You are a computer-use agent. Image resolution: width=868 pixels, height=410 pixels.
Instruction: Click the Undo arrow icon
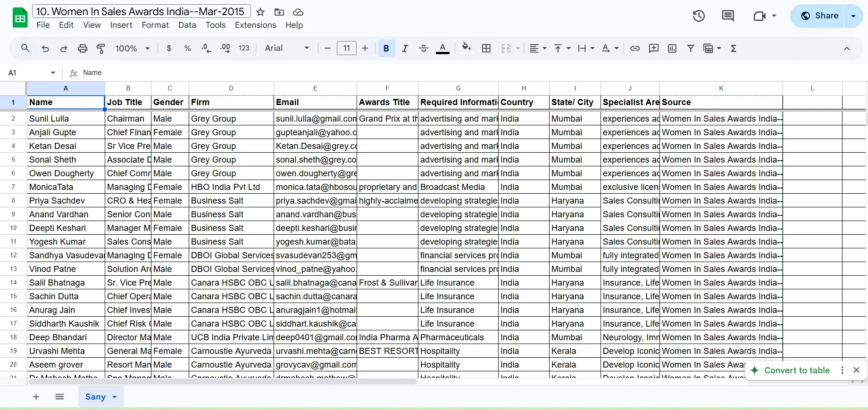tap(45, 48)
